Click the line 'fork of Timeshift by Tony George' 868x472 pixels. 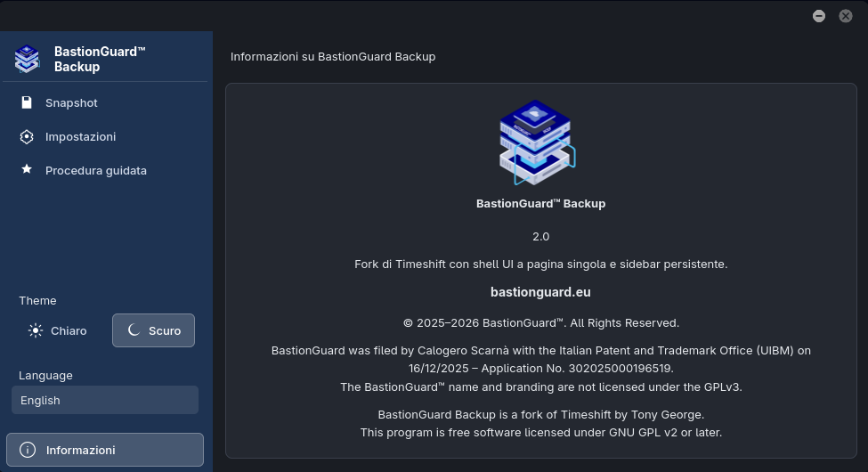click(x=541, y=414)
